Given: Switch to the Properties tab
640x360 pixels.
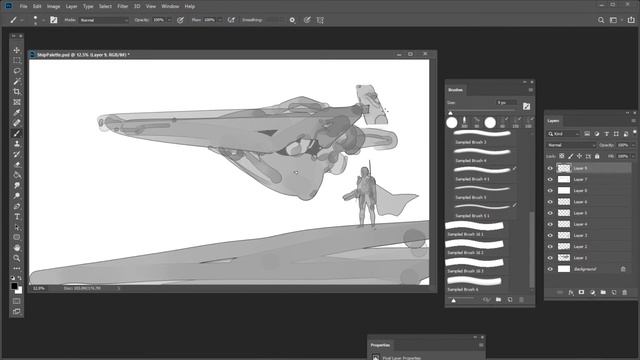Looking at the screenshot, I should coord(380,345).
